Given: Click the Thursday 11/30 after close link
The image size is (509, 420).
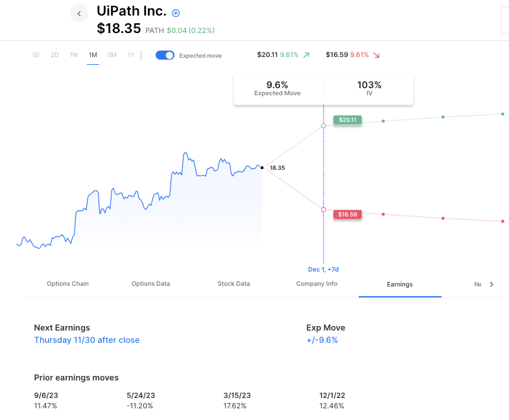Looking at the screenshot, I should 87,340.
